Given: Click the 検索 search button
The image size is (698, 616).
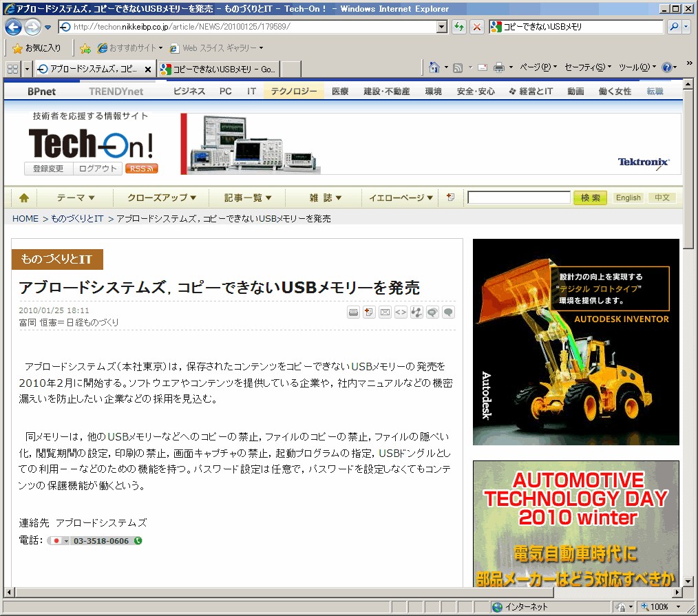Looking at the screenshot, I should [591, 198].
